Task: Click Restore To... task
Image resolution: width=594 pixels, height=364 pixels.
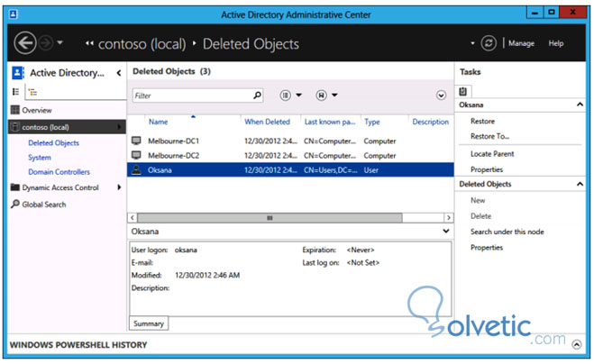Action: tap(489, 136)
